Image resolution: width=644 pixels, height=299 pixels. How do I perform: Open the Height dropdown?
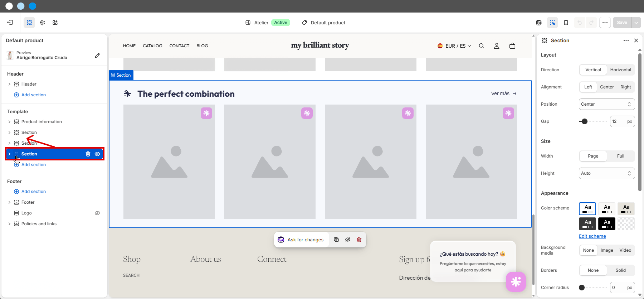click(607, 173)
